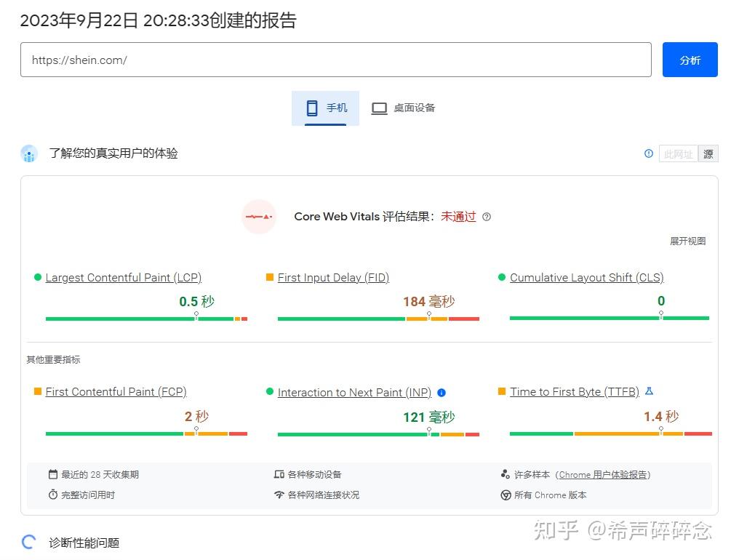Click the Chrome icon beside 所有 Chrome 版本
Image resolution: width=731 pixels, height=560 pixels.
pos(506,495)
